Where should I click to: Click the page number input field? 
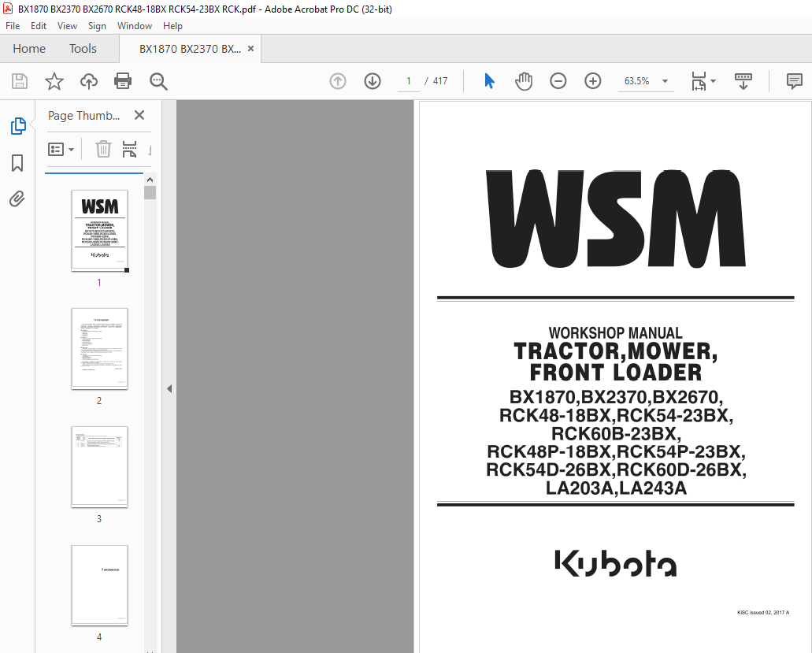point(409,81)
